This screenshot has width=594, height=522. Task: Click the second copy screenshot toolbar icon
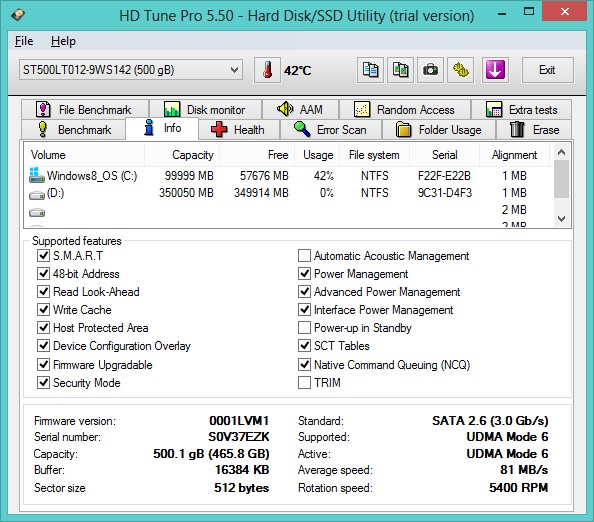coord(400,70)
